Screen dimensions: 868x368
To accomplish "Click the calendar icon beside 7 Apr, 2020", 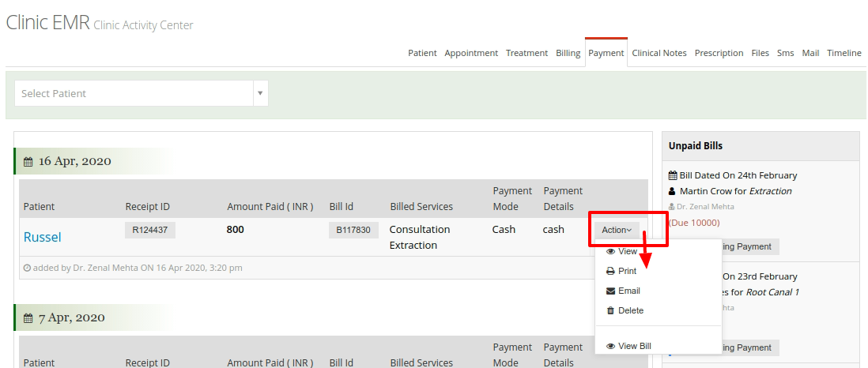I will pos(28,318).
